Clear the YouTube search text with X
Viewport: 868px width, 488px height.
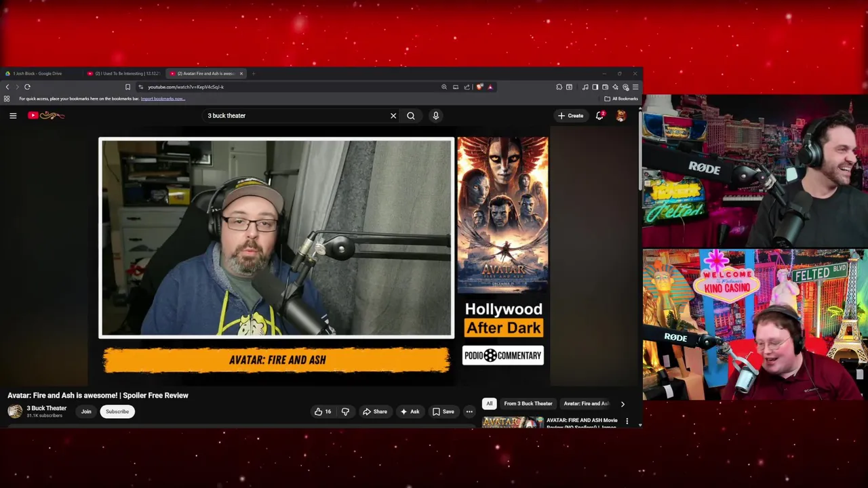pos(393,116)
